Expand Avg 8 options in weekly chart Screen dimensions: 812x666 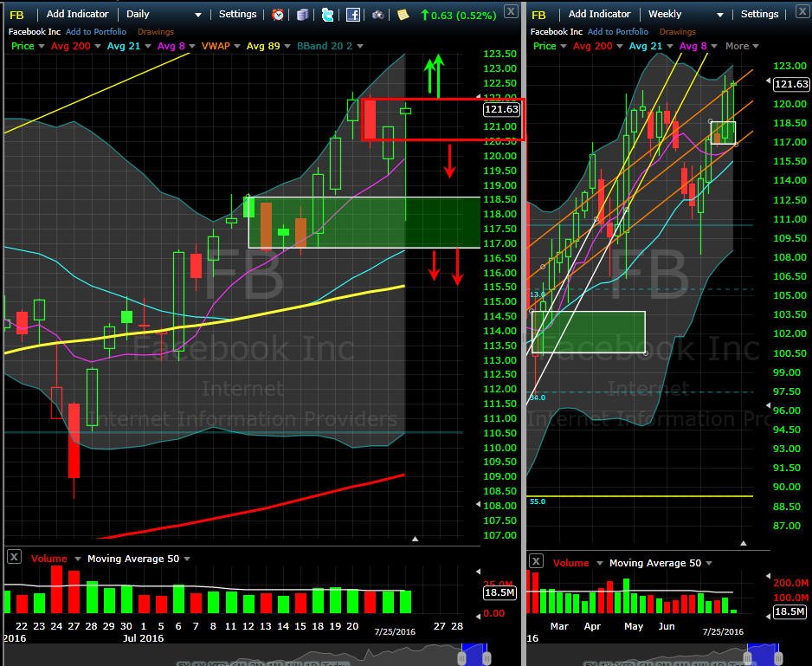coord(714,46)
